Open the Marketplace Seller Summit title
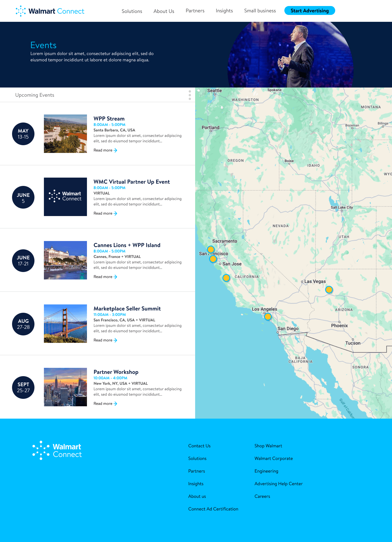The height and width of the screenshot is (542, 392). pos(127,308)
